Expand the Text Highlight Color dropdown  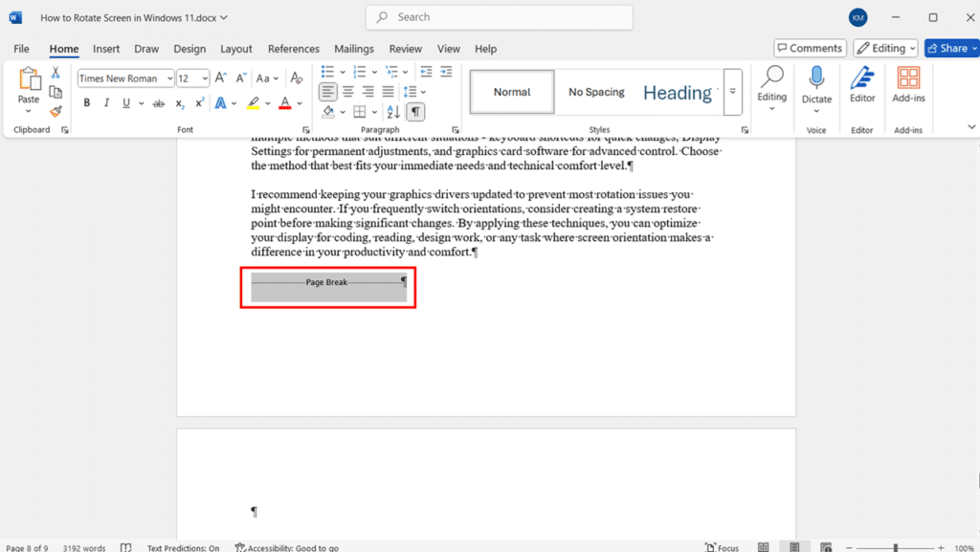pyautogui.click(x=267, y=101)
